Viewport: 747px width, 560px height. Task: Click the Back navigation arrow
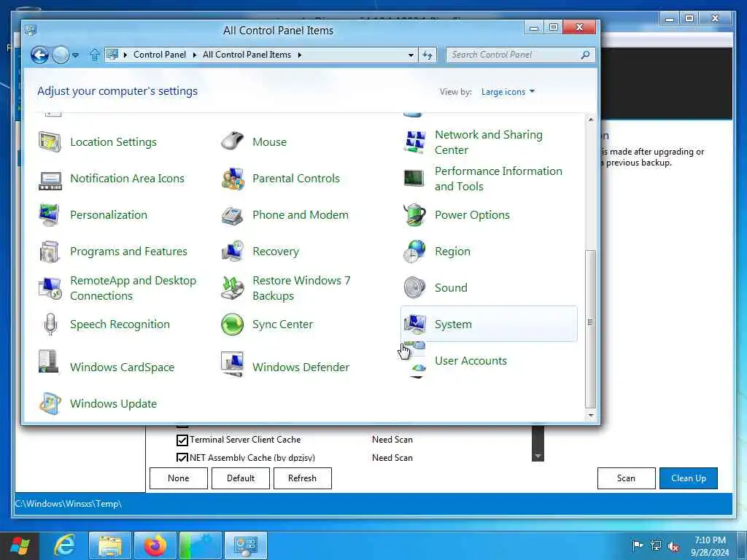(x=39, y=55)
